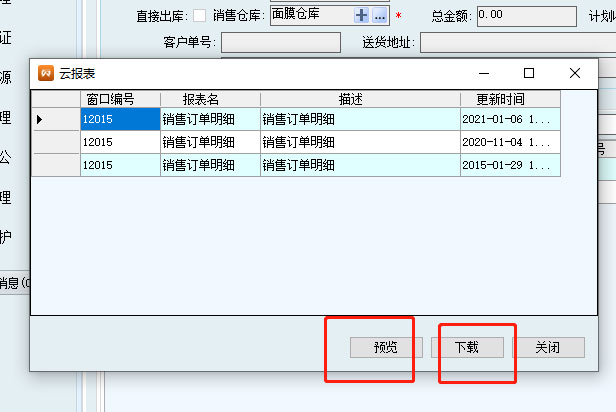Click the 报表名 column header
This screenshot has height=412, width=616.
tap(210, 99)
